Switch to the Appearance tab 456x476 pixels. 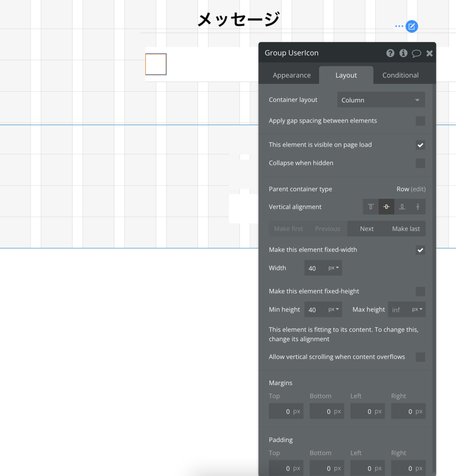(292, 75)
